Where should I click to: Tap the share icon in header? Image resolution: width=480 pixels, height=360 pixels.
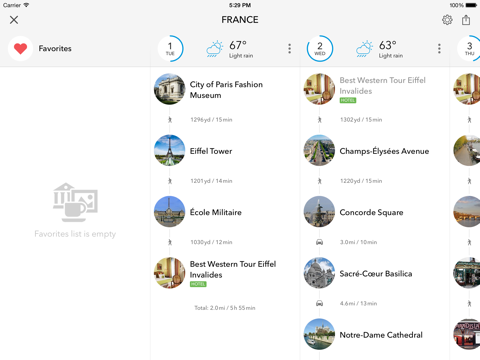[466, 20]
